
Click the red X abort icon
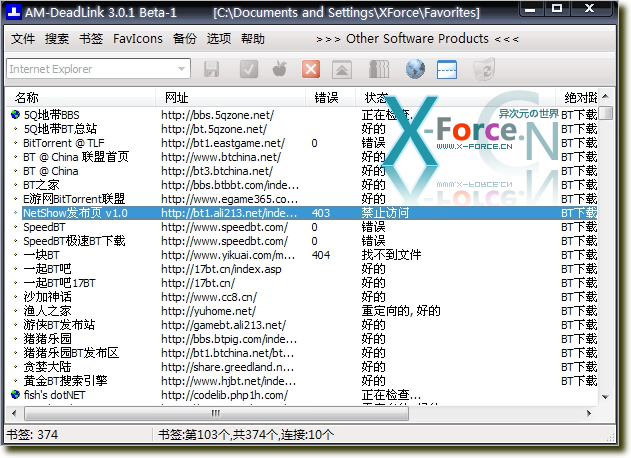click(x=311, y=69)
